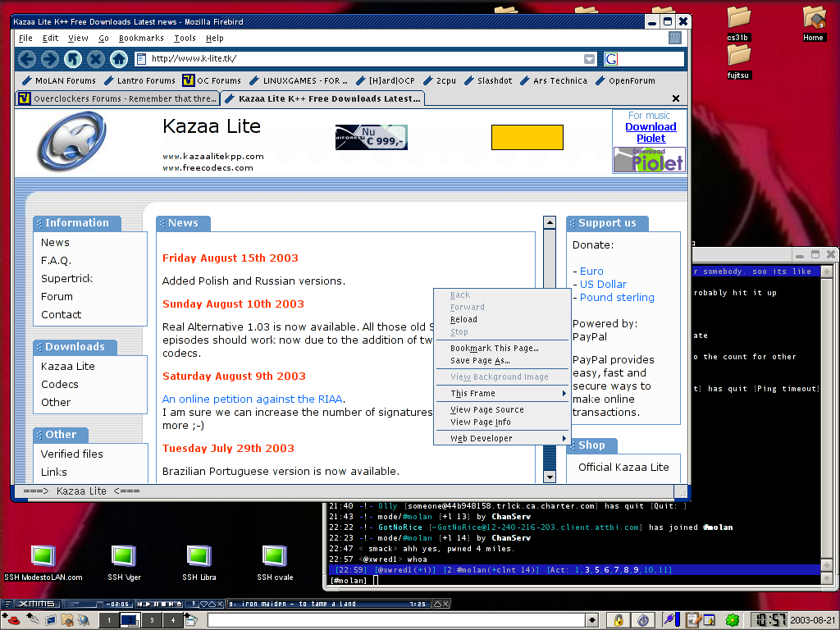Image resolution: width=840 pixels, height=630 pixels.
Task: Go to the Home page via toolbar icon
Action: (x=119, y=59)
